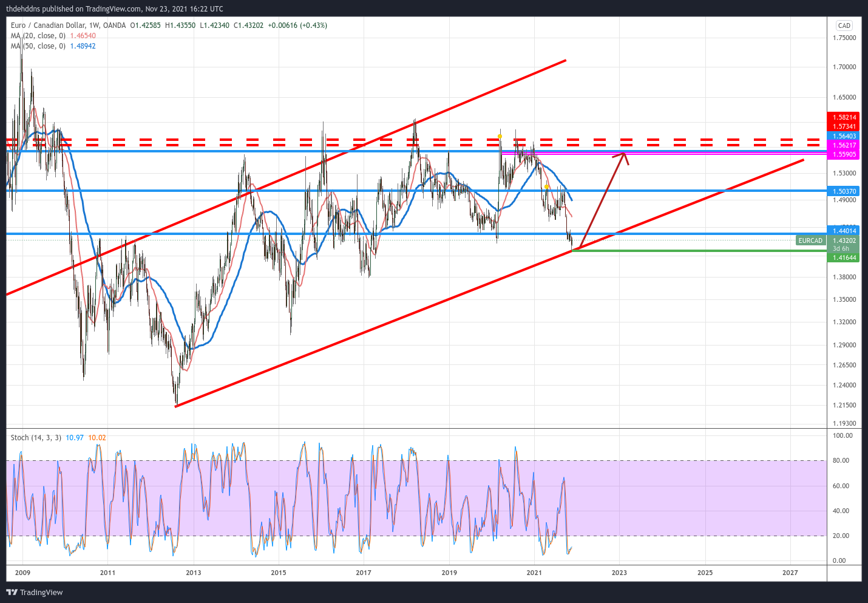Click the 1.70000 price axis label
Screen dimensions: 868x603
tap(844, 67)
